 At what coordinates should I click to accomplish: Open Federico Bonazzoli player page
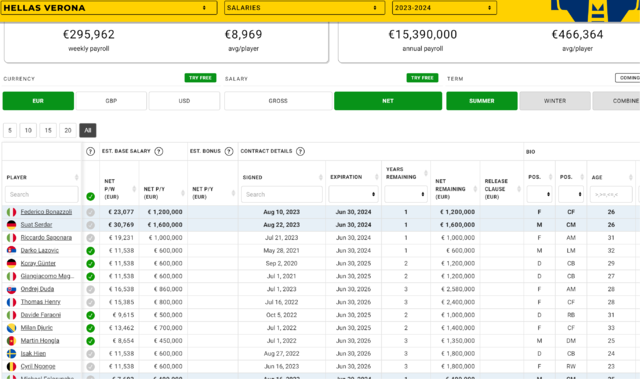tap(46, 212)
